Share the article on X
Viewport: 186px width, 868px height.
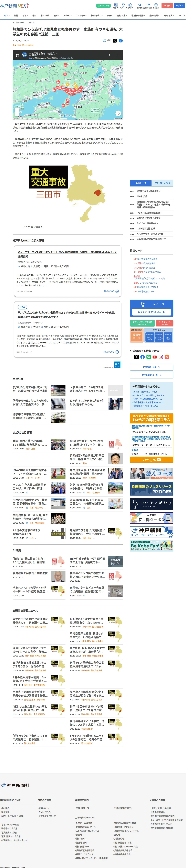click(114, 41)
